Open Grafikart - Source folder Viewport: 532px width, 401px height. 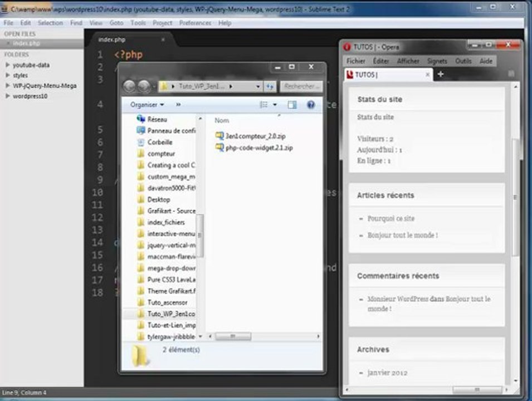[x=166, y=211]
